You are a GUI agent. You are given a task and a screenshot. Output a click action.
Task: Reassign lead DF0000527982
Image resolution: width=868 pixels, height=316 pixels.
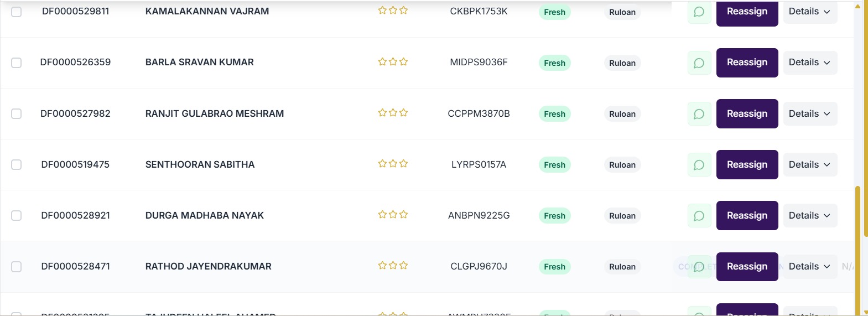[747, 113]
